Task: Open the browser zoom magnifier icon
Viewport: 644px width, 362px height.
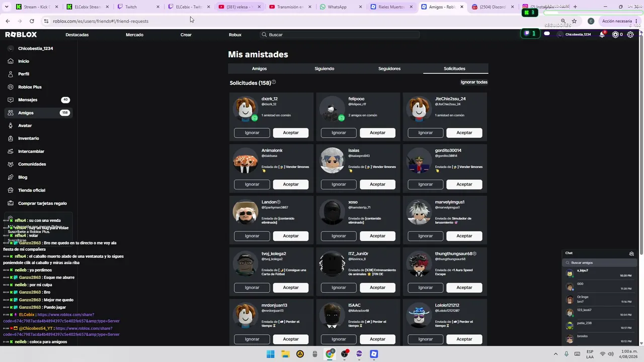Action: tap(563, 21)
